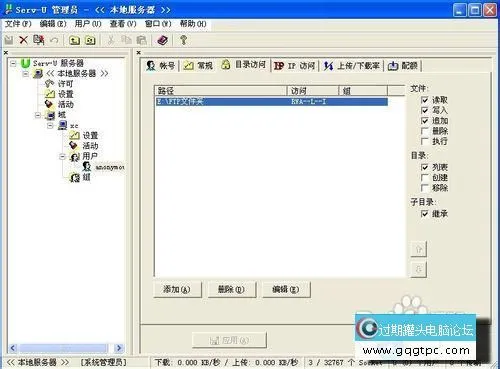Select the 用户 users node icon
The image size is (500, 369).
(75, 156)
